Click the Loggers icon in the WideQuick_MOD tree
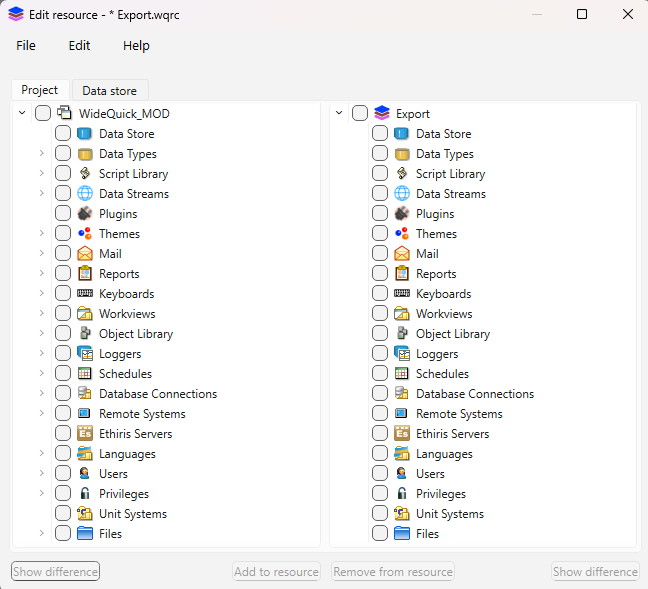This screenshot has height=589, width=648. pos(85,353)
